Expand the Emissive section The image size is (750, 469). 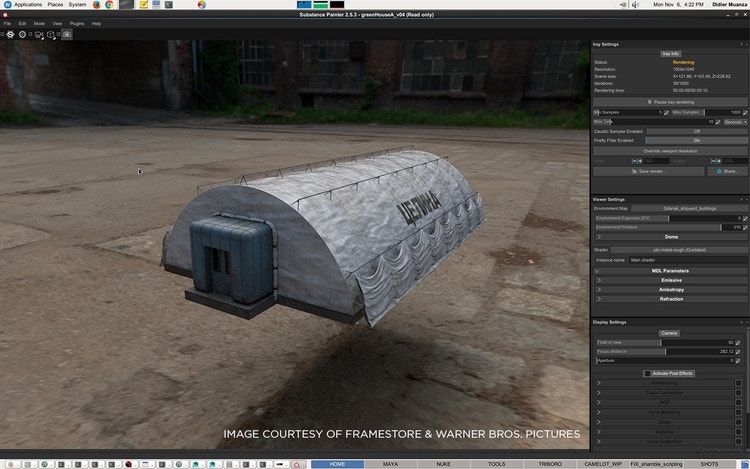pos(670,280)
